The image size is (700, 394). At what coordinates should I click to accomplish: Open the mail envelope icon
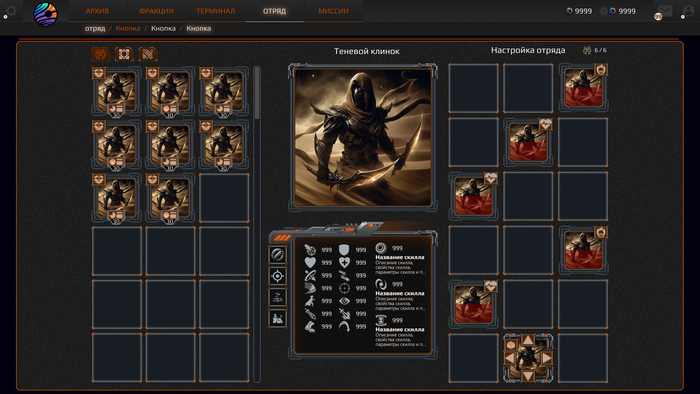pyautogui.click(x=665, y=11)
